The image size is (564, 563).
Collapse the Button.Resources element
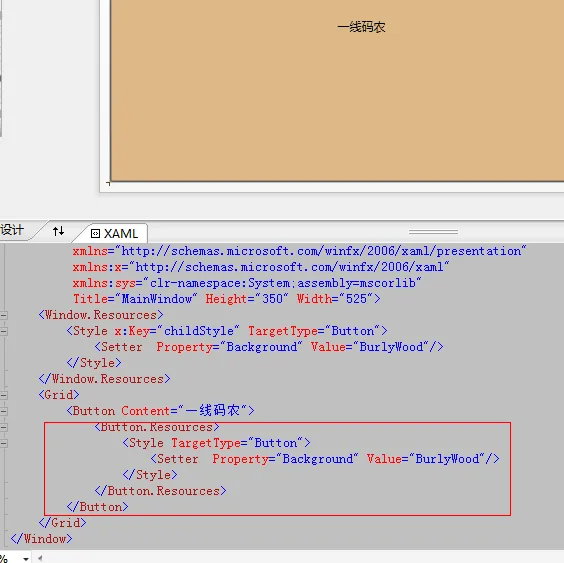coord(4,427)
